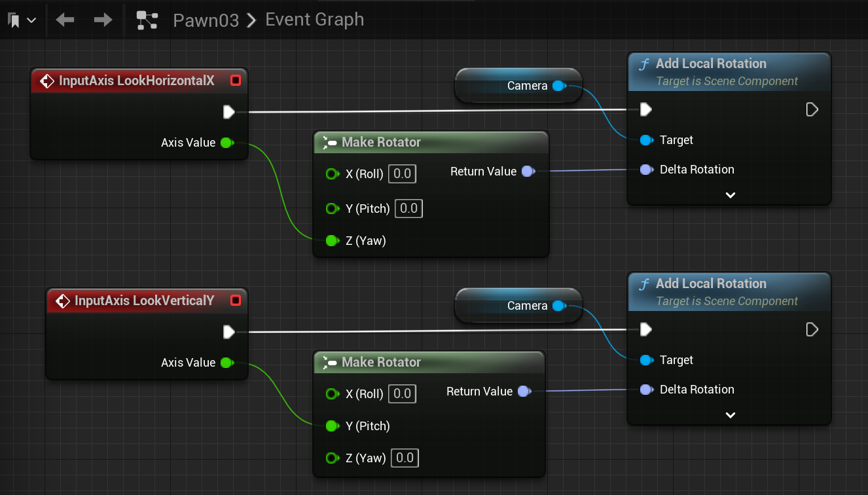Edit Y (Pitch) value in upper Make Rotator
The image size is (868, 495).
408,209
